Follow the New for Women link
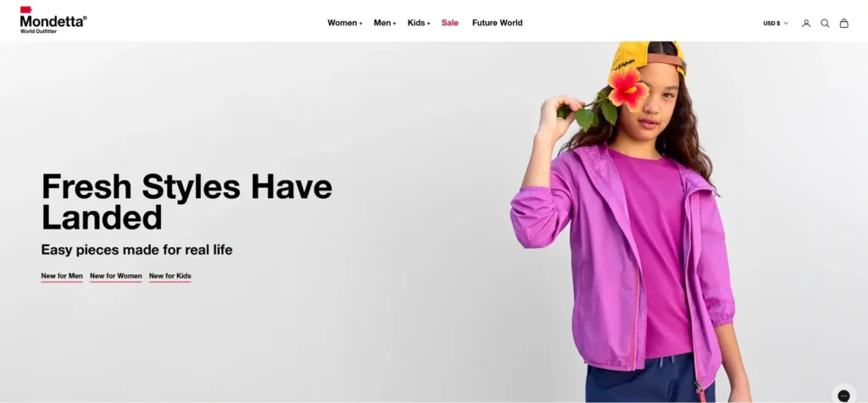This screenshot has height=403, width=868. [115, 276]
